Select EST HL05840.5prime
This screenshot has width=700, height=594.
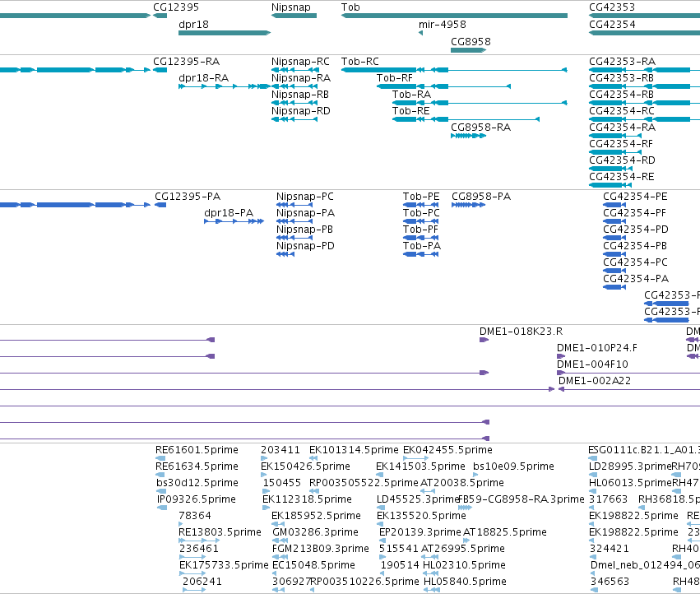(x=431, y=591)
